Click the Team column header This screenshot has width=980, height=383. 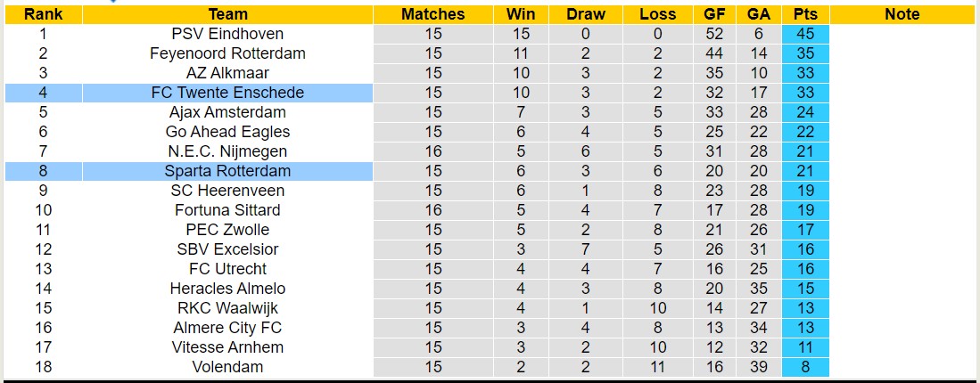(x=227, y=14)
